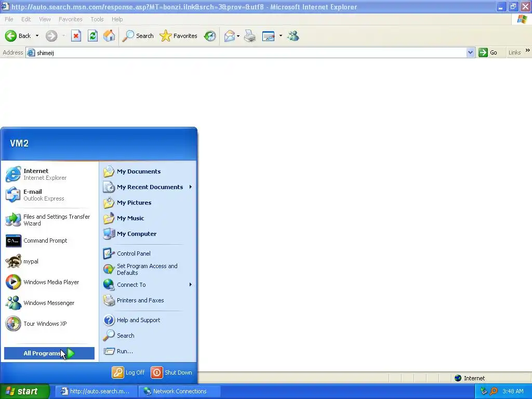
Task: Go to the Home page icon
Action: pyautogui.click(x=109, y=36)
